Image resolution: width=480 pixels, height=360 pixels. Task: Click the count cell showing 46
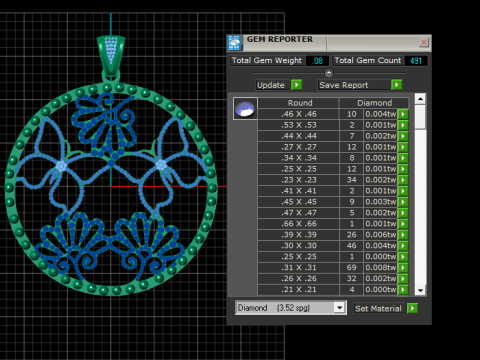coord(351,246)
